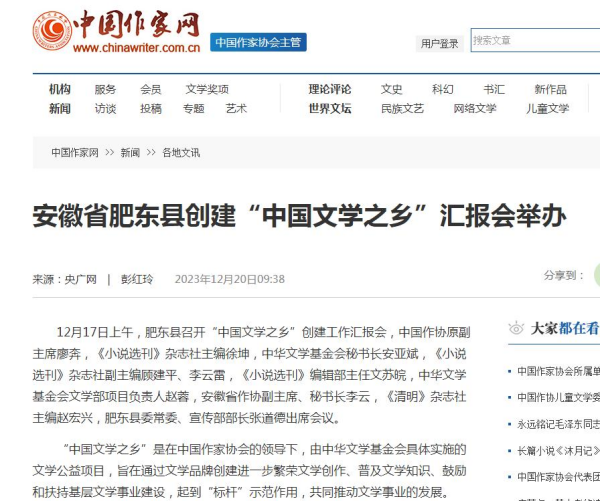Click the 大家都在看 sidebar heading
Image resolution: width=600 pixels, height=501 pixels.
(565, 328)
